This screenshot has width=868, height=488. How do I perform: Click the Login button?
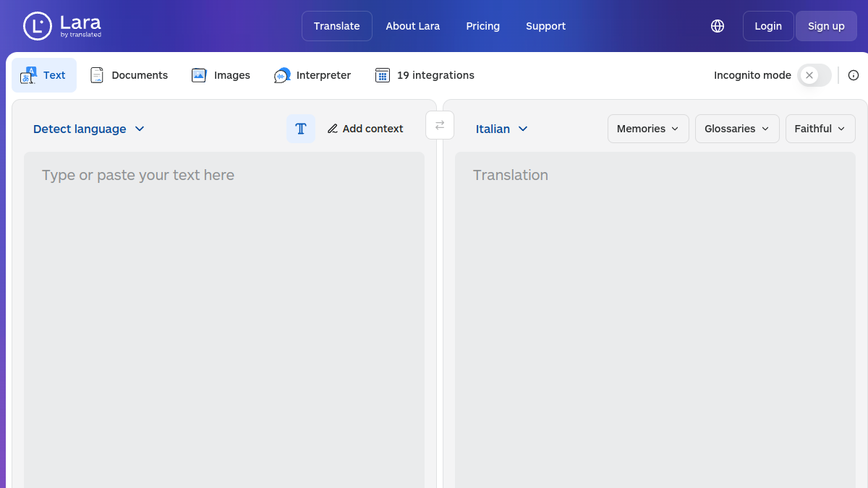coord(768,26)
